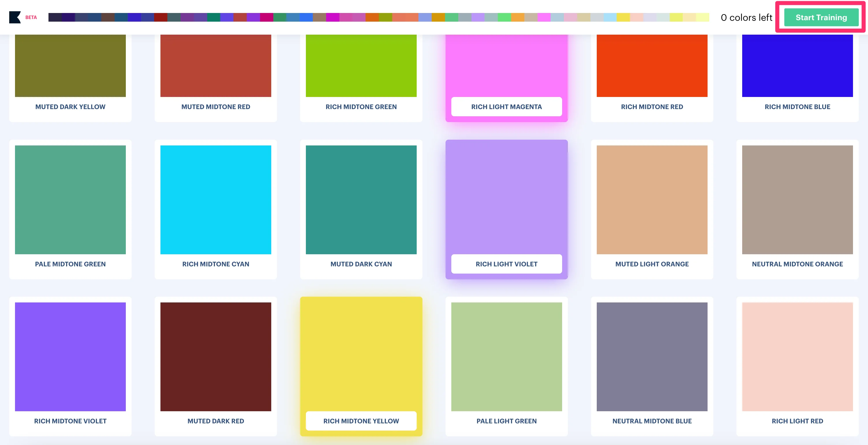The width and height of the screenshot is (868, 445).
Task: Click the Khroma logo icon
Action: tap(15, 17)
